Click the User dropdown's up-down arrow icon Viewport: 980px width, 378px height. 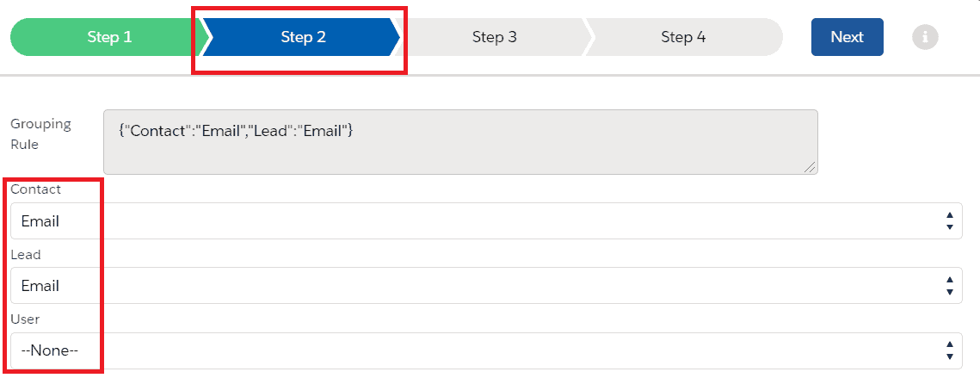click(949, 350)
